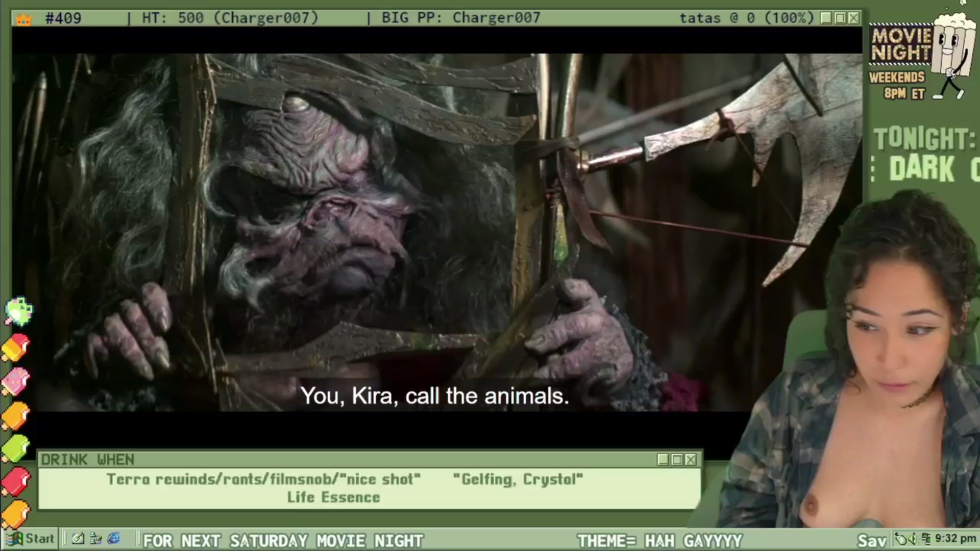Open the Start menu button

click(30, 539)
